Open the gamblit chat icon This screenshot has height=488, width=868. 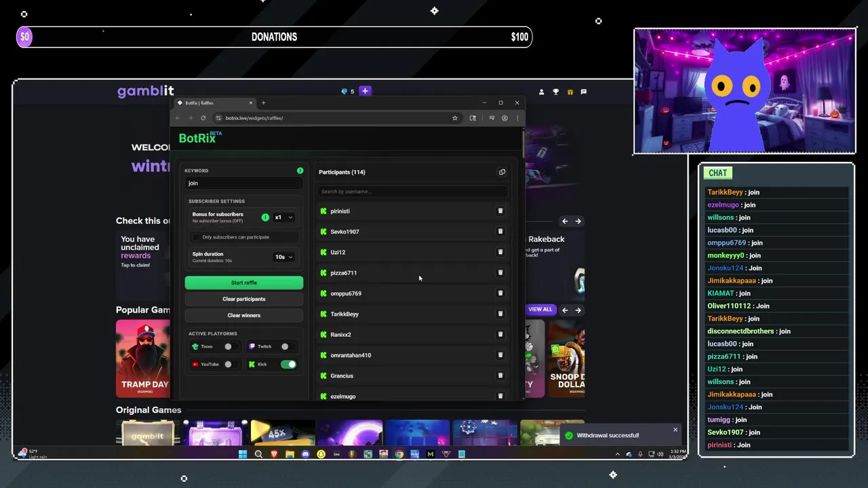click(583, 91)
